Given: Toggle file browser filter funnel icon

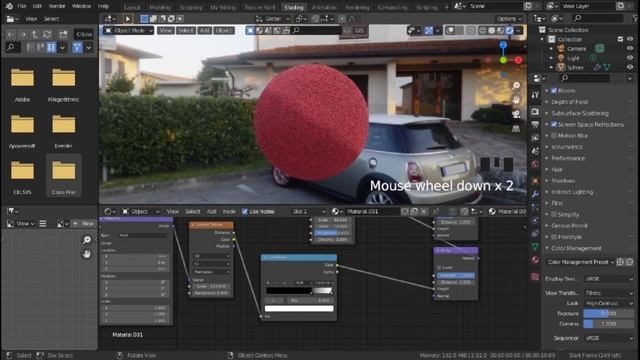Looking at the screenshot, I should (77, 48).
